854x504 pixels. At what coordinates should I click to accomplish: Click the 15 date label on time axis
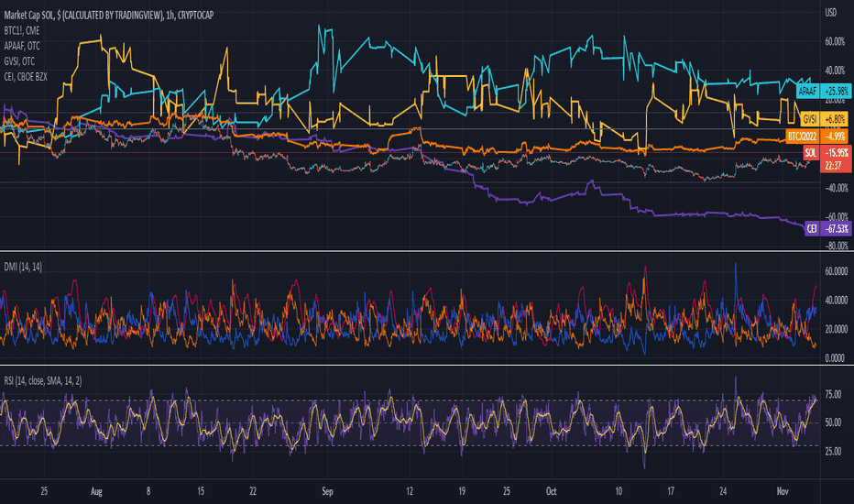pyautogui.click(x=201, y=491)
